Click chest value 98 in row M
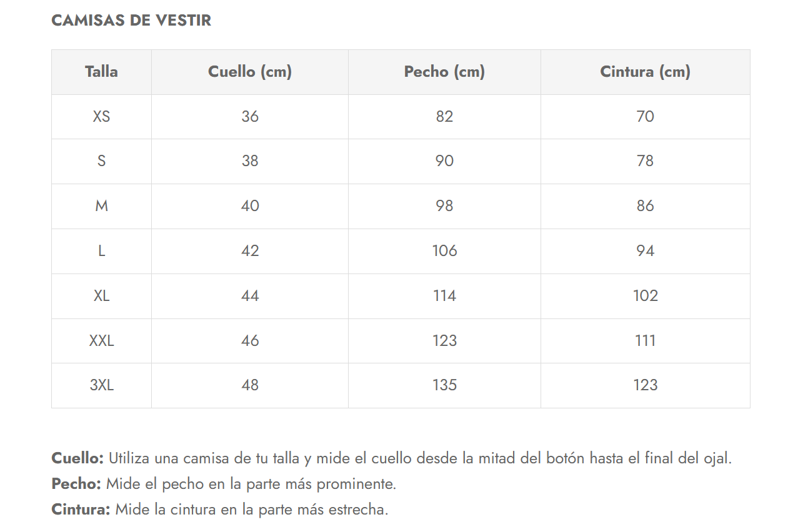Viewport: 793px width, 532px height. coord(444,206)
